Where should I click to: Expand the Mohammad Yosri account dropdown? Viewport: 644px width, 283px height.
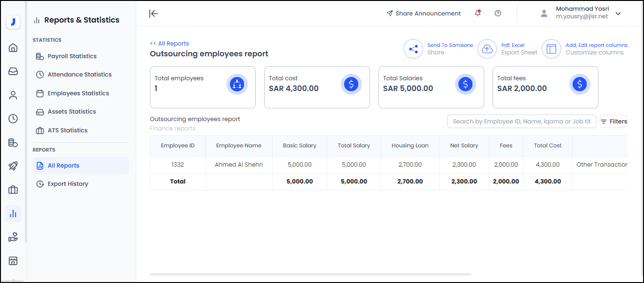coord(618,14)
